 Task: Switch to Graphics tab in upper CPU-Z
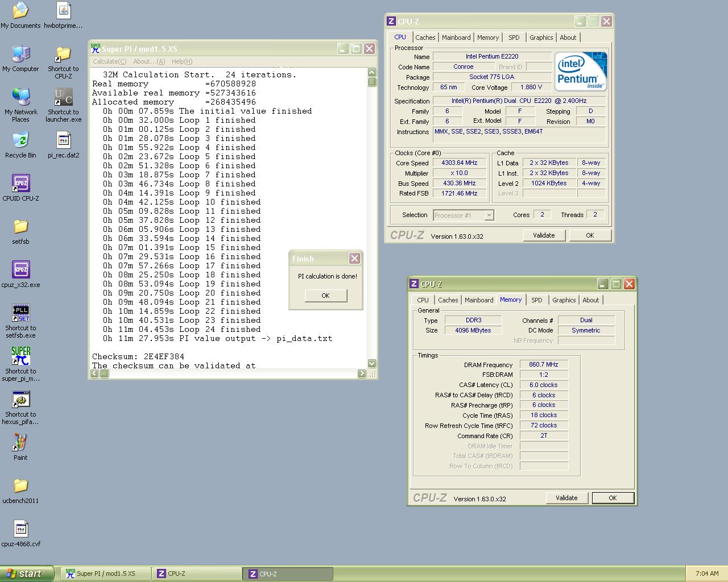pyautogui.click(x=541, y=38)
